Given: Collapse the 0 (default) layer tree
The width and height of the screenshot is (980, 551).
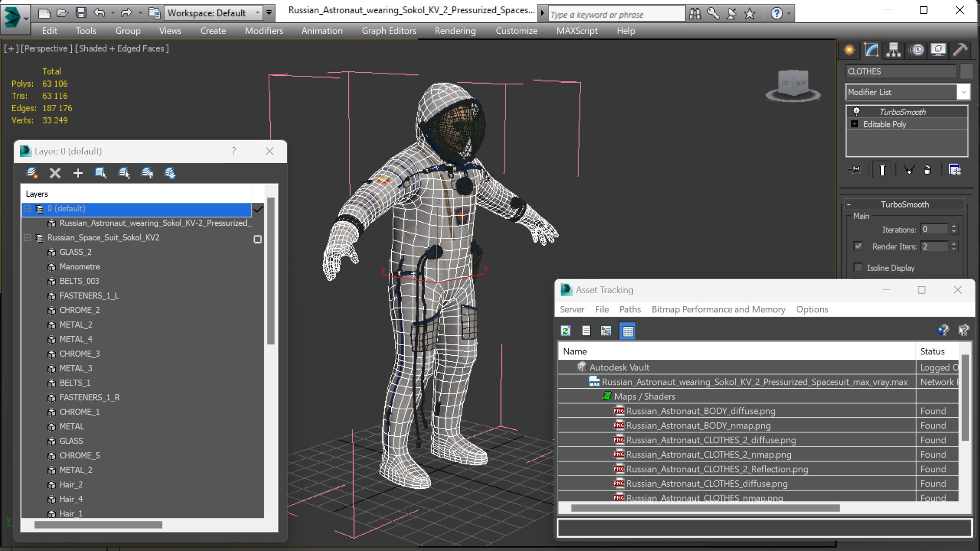Looking at the screenshot, I should [x=28, y=208].
